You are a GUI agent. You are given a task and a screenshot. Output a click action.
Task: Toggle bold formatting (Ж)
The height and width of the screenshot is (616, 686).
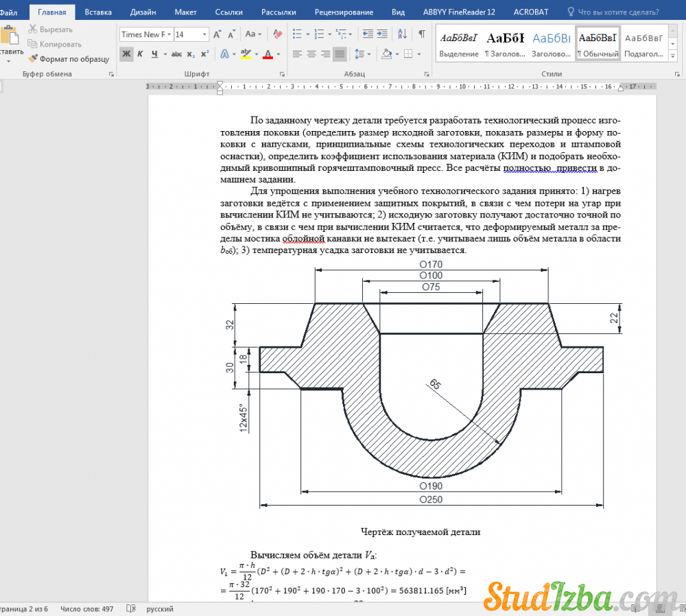tap(126, 54)
